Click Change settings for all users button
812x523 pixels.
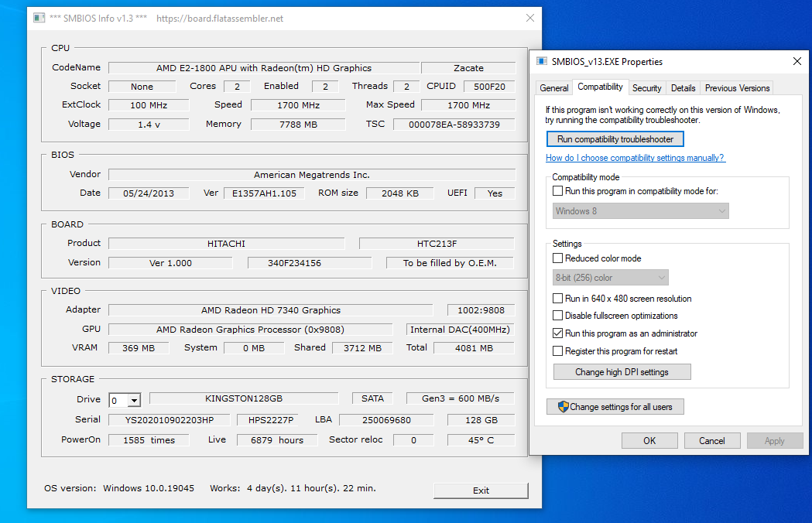pyautogui.click(x=615, y=407)
